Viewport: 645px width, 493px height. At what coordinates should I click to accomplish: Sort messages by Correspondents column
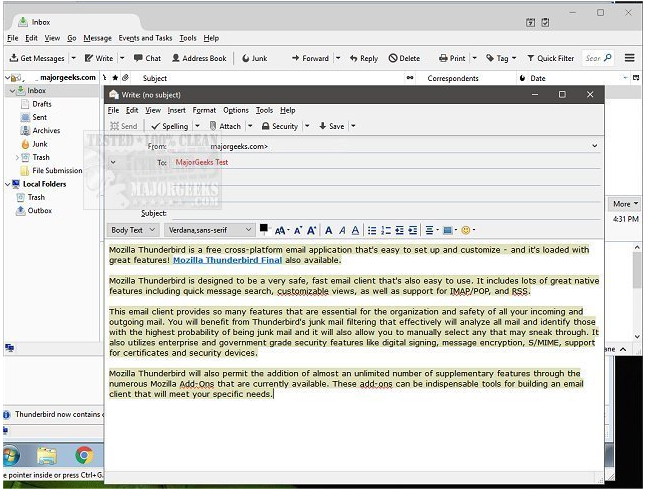coord(452,78)
